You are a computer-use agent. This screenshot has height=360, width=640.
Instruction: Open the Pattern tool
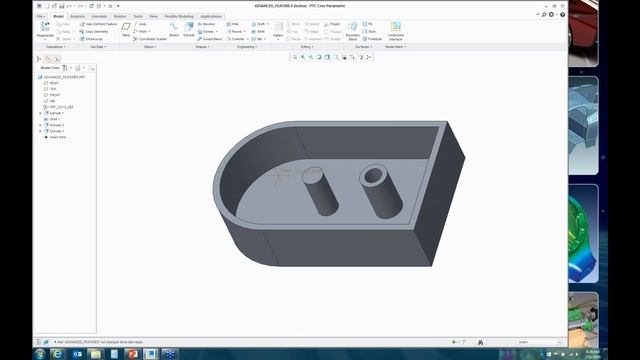[278, 31]
